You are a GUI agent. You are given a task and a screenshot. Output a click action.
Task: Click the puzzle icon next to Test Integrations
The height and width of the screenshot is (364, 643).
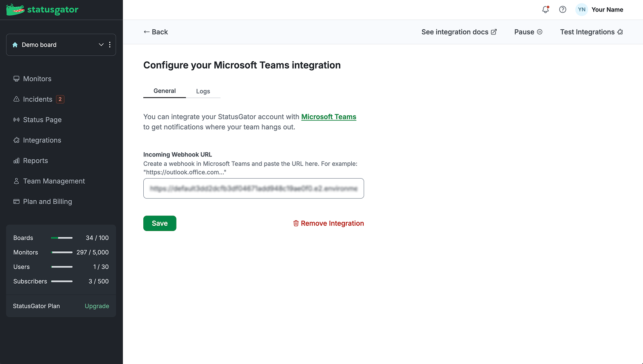pyautogui.click(x=620, y=32)
